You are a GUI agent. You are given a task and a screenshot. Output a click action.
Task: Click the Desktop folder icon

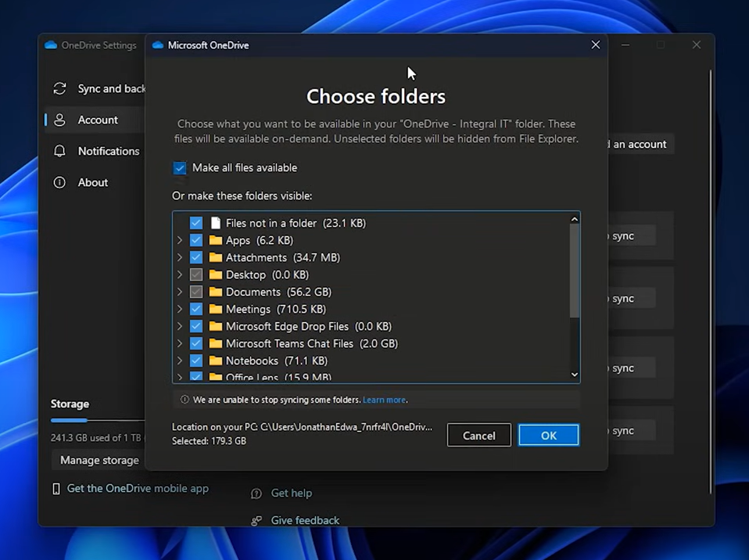(x=216, y=275)
